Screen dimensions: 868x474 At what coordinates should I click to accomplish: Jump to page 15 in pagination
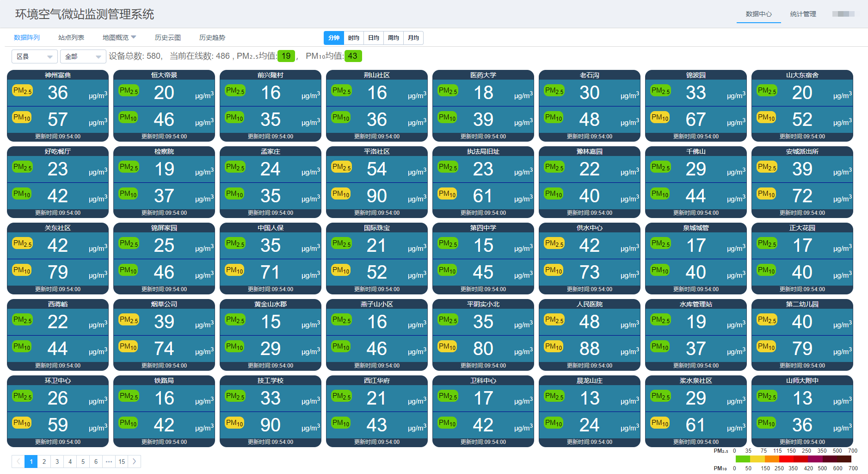(122, 462)
